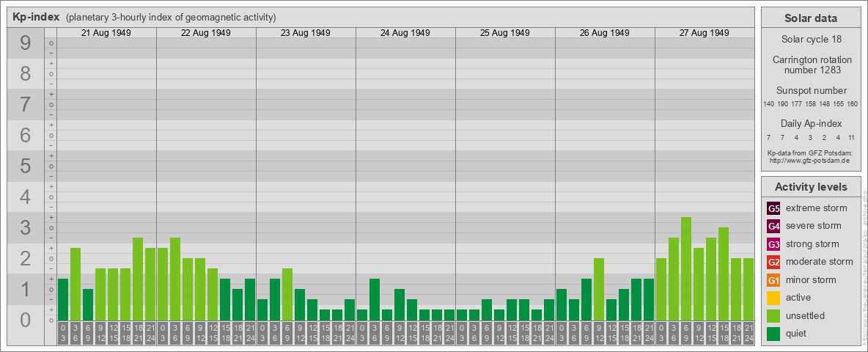Click the Kp scale number 0
Image resolution: width=868 pixels, height=352 pixels.
(x=26, y=320)
